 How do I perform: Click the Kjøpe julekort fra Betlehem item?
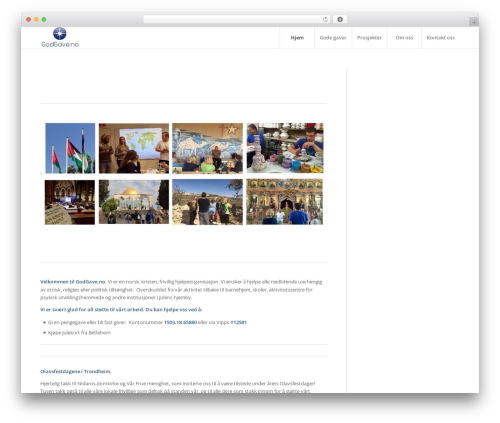(79, 333)
